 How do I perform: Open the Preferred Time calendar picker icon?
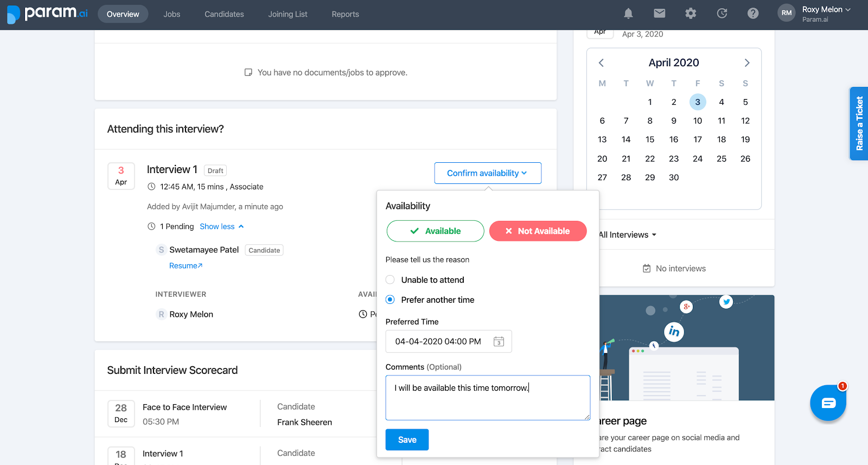[x=499, y=341]
